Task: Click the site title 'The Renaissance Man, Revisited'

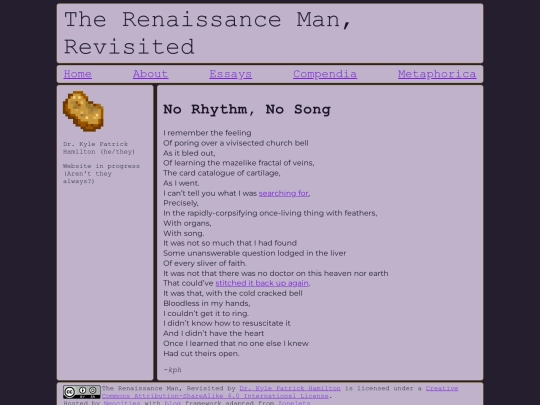Action: (x=207, y=33)
